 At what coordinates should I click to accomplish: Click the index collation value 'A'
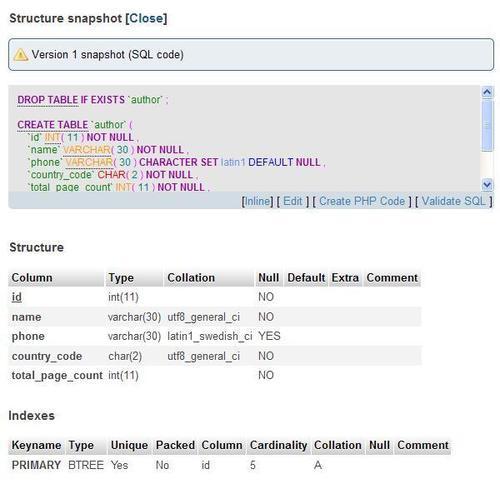click(x=318, y=465)
